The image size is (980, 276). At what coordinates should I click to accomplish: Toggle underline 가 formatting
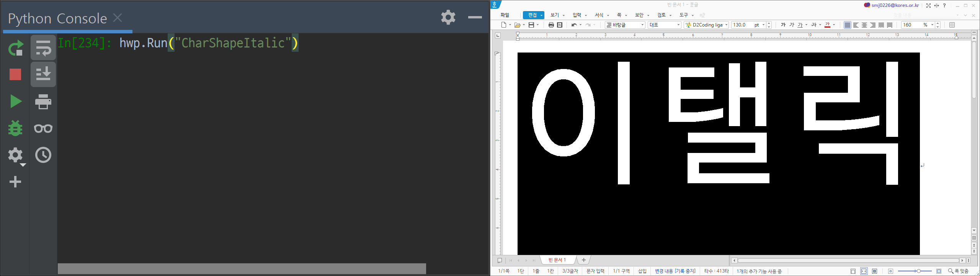pos(800,25)
